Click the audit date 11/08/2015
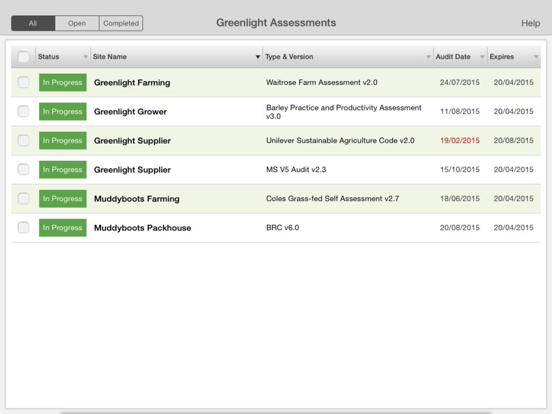The width and height of the screenshot is (552, 414). (x=460, y=112)
